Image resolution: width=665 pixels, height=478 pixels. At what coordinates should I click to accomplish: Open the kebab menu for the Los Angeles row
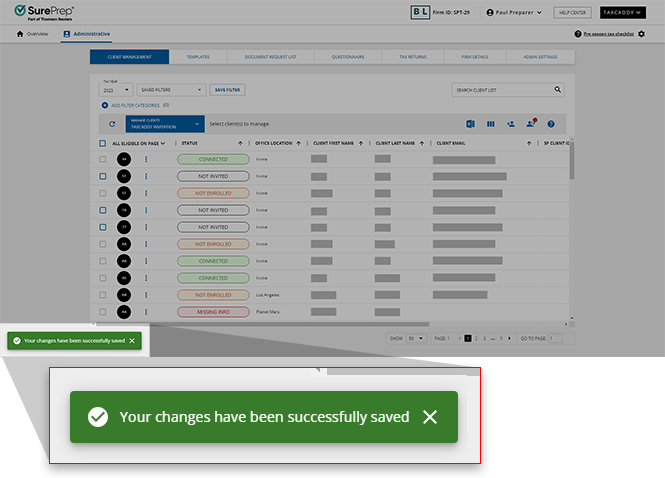pos(146,295)
